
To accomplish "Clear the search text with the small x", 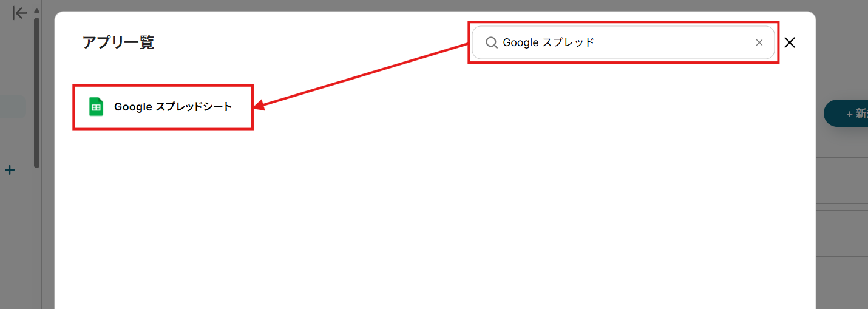I will (x=759, y=42).
